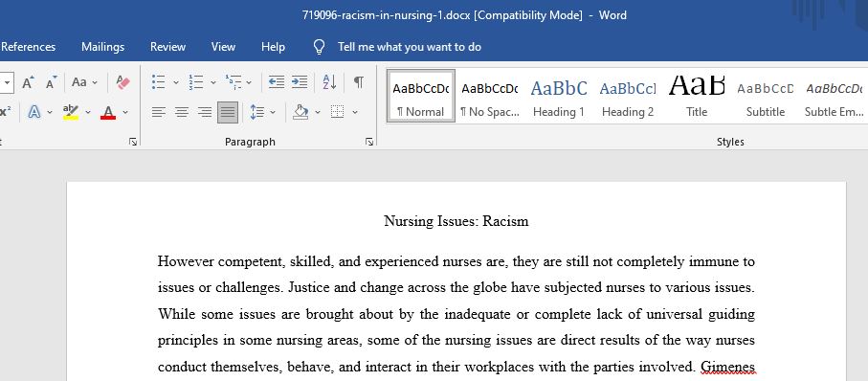Toggle Justify alignment

coord(228,112)
